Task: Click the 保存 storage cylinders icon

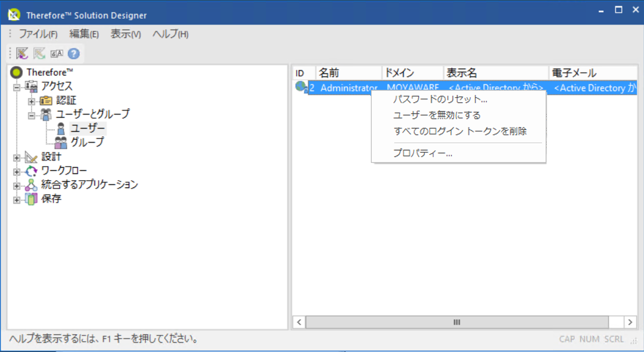Action: 31,199
